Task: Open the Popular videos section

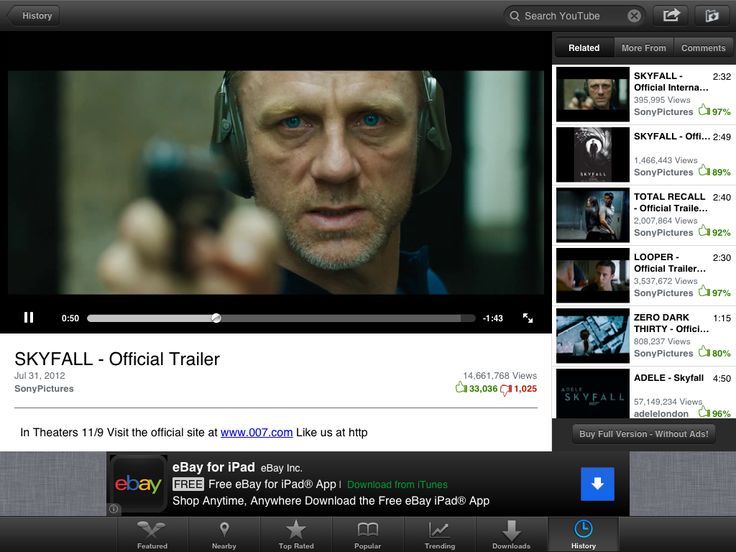Action: (367, 534)
